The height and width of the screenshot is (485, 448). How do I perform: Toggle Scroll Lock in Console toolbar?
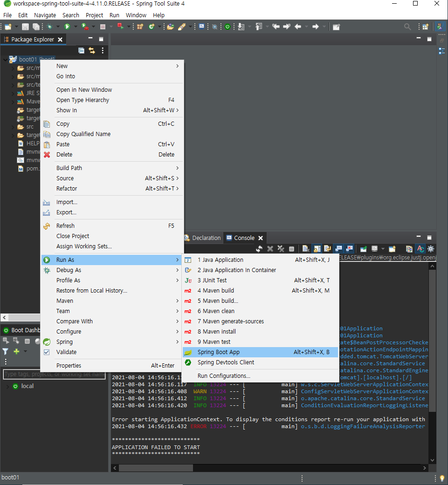(317, 249)
